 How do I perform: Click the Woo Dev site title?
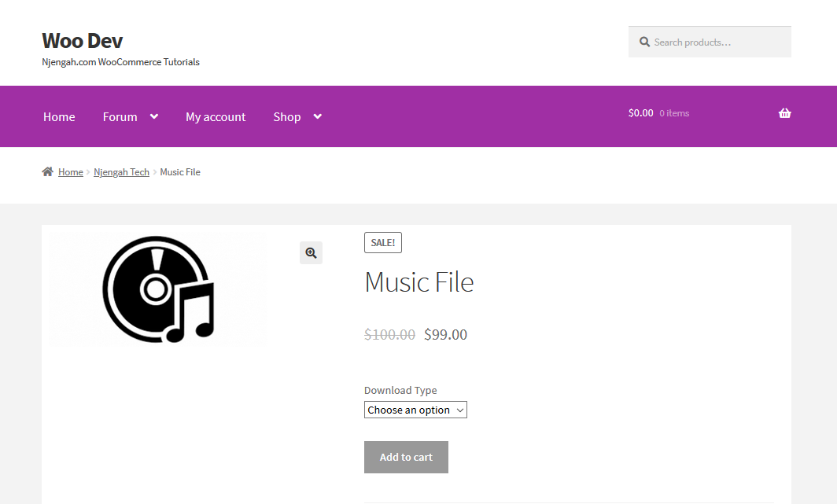click(82, 41)
